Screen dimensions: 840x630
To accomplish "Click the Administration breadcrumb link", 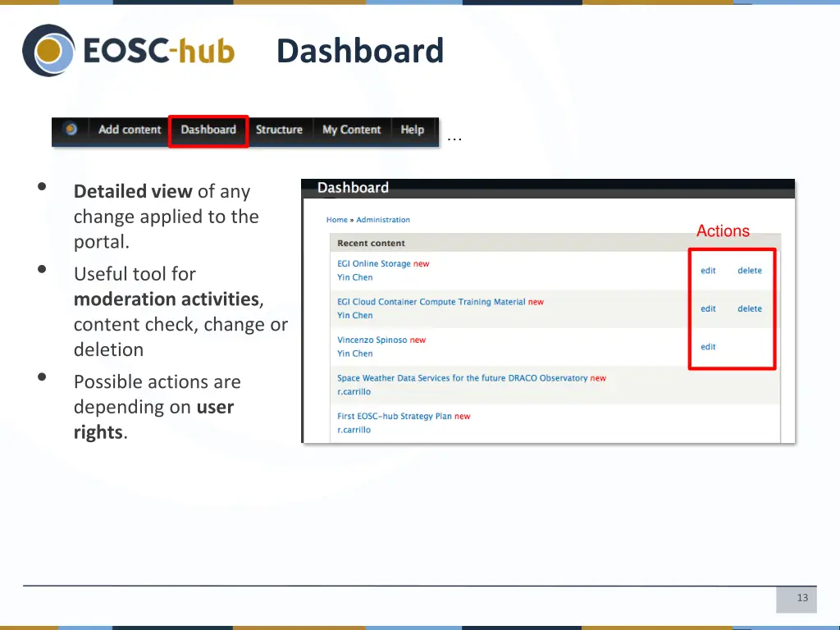I will point(383,220).
